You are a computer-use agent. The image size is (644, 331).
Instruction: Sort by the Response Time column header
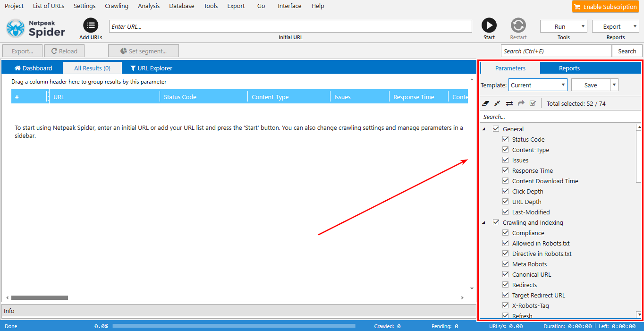pos(418,97)
